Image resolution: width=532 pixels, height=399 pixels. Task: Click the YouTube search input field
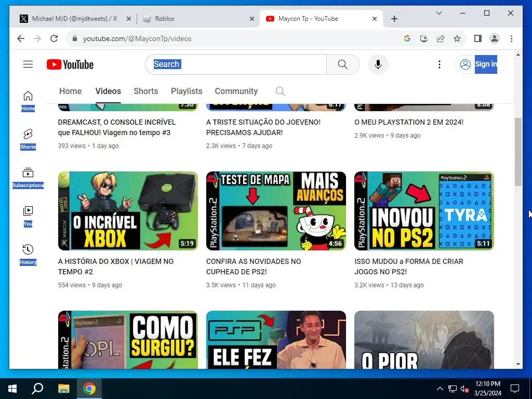point(236,64)
